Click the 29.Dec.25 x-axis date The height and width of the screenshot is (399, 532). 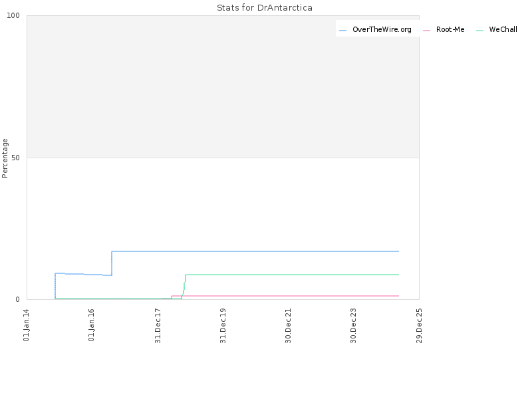click(419, 325)
